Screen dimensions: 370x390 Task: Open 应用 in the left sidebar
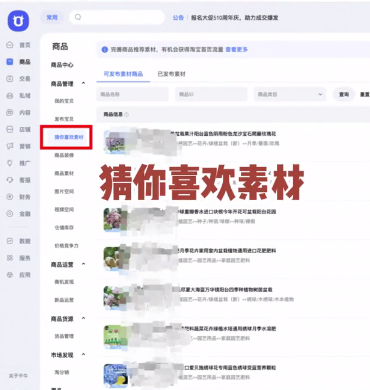19,275
